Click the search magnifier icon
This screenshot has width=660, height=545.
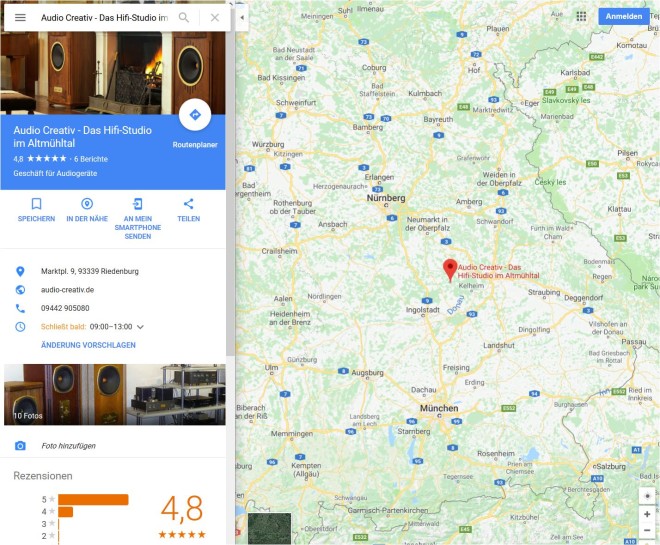coord(184,17)
